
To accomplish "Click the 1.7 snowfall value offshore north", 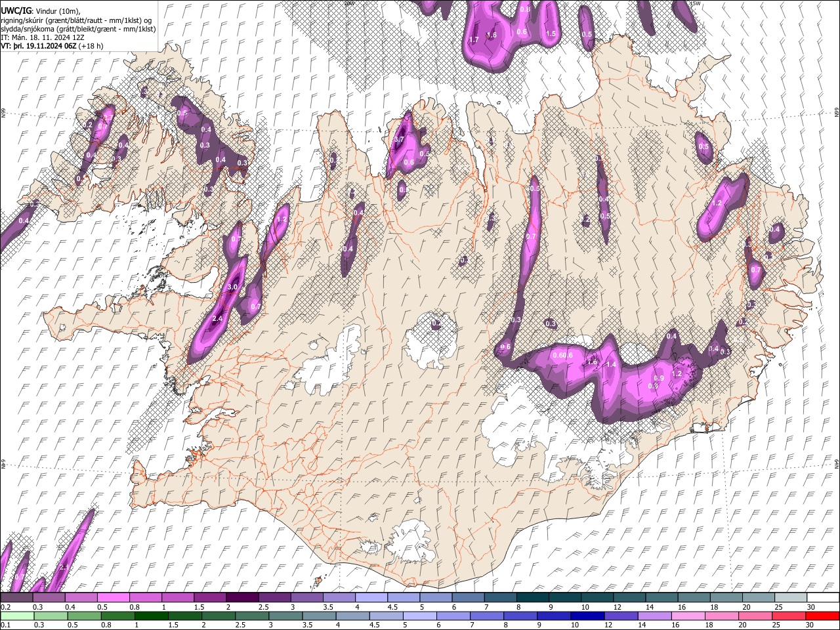I will [x=474, y=39].
